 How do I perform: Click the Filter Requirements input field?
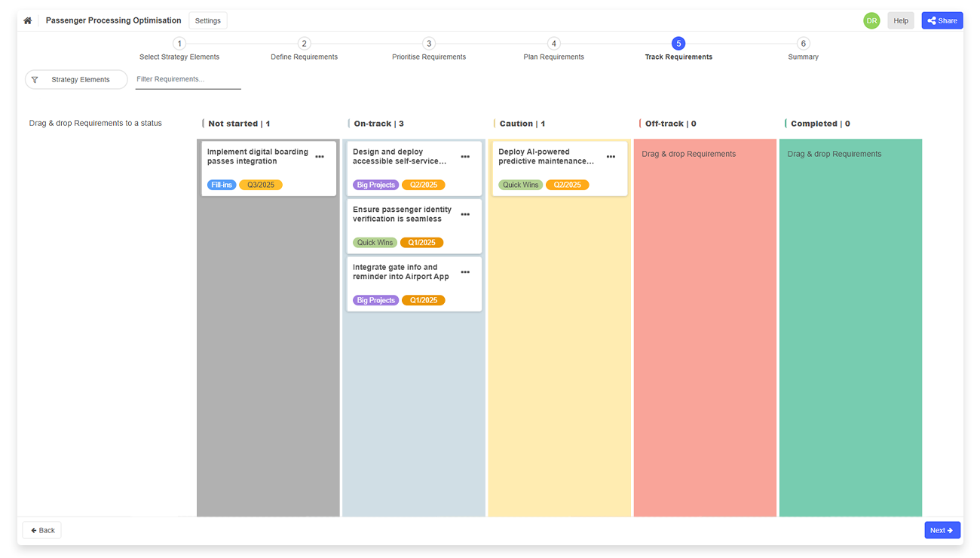point(188,79)
